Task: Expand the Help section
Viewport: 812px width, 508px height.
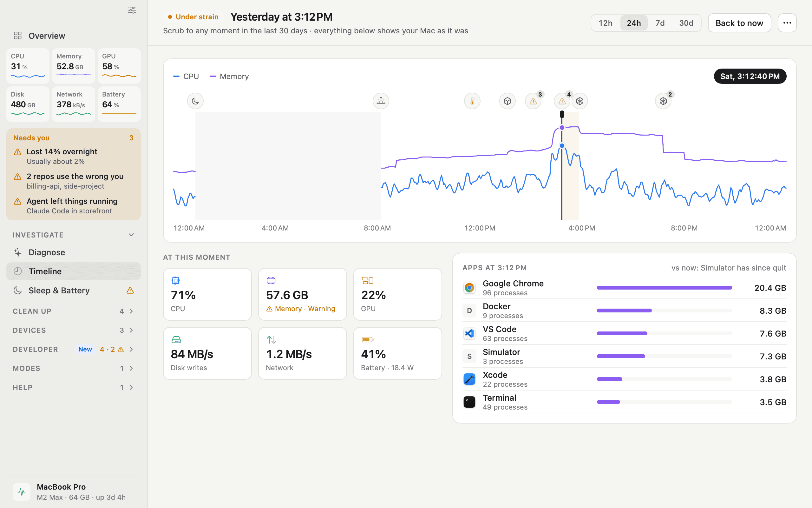Action: [x=74, y=387]
